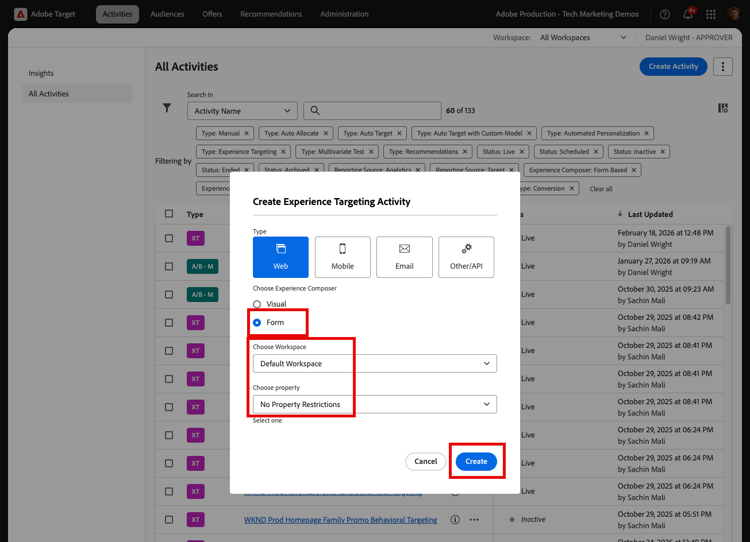
Task: Open the Administration tab
Action: pos(344,14)
